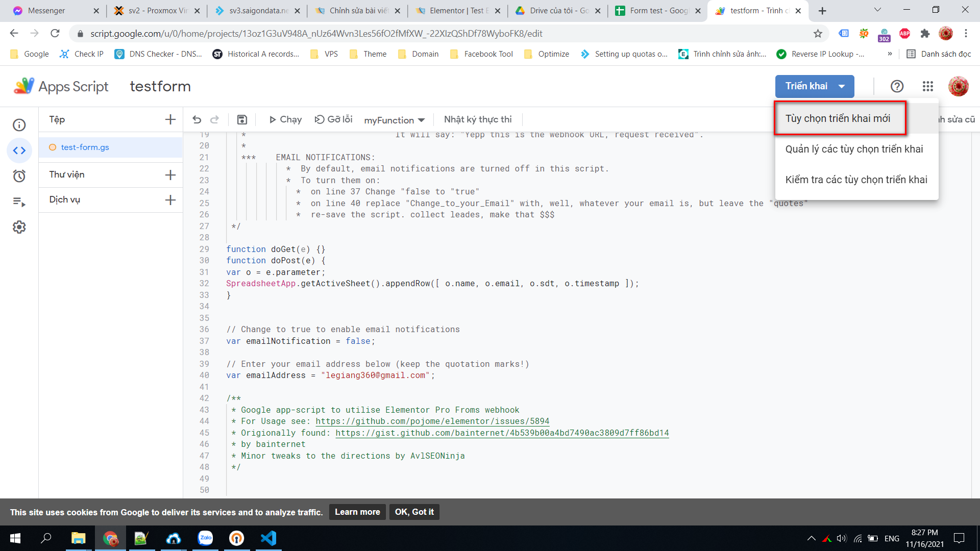This screenshot has height=551, width=980.
Task: Open the Google account avatar in header
Action: point(958,86)
